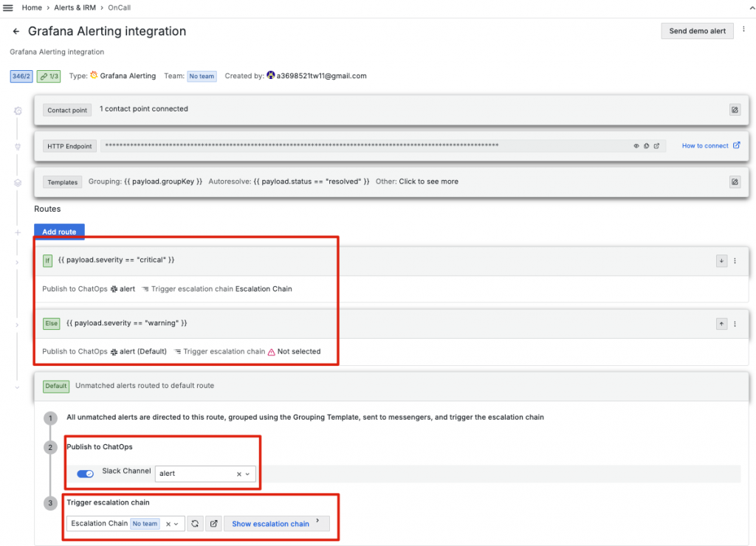Click the plug timeline icon beside HTTP Endpoint

(18, 147)
